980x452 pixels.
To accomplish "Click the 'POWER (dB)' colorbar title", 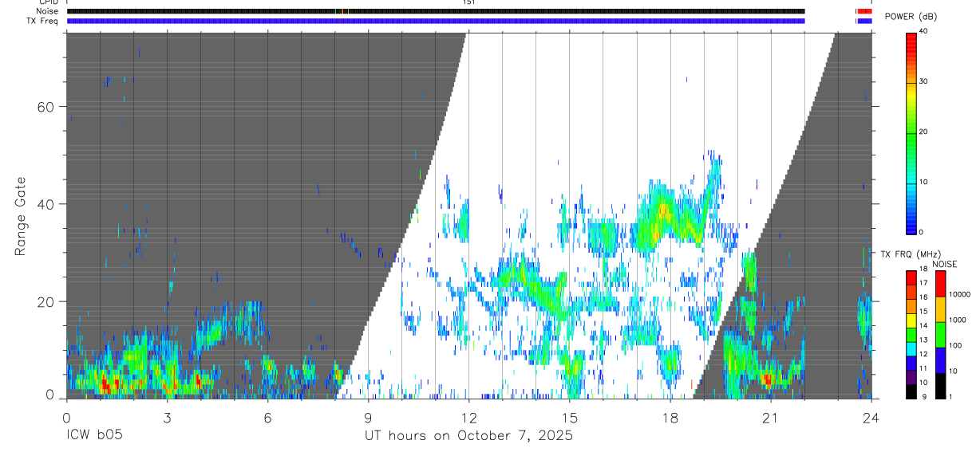I will (x=911, y=17).
